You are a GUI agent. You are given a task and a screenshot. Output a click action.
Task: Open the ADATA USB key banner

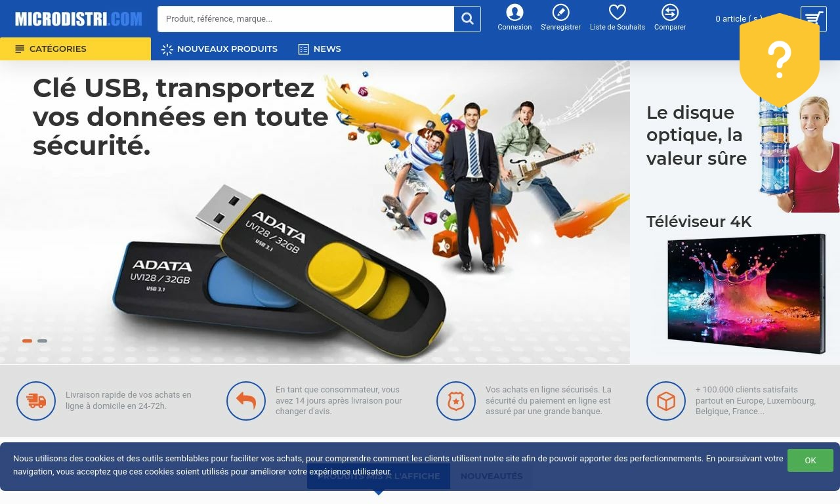[x=315, y=213]
